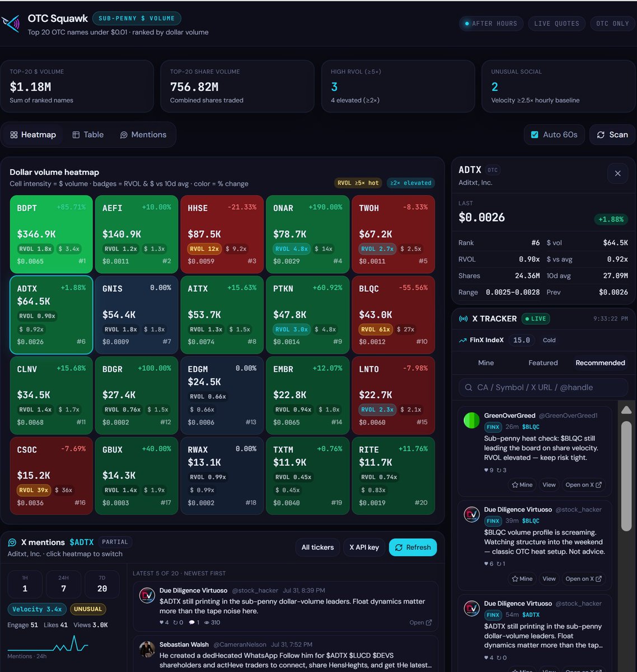The height and width of the screenshot is (672, 637).
Task: Toggle the Live Quotes pill
Action: (556, 24)
